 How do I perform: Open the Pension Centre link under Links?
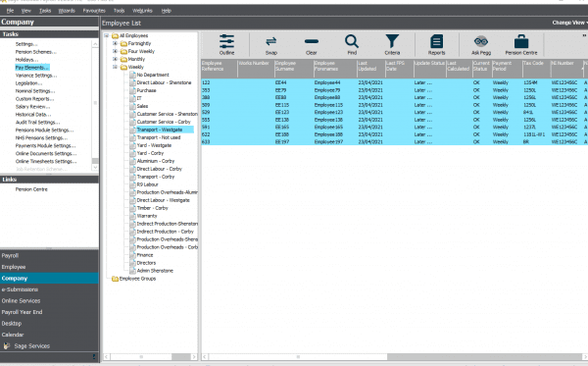click(31, 189)
